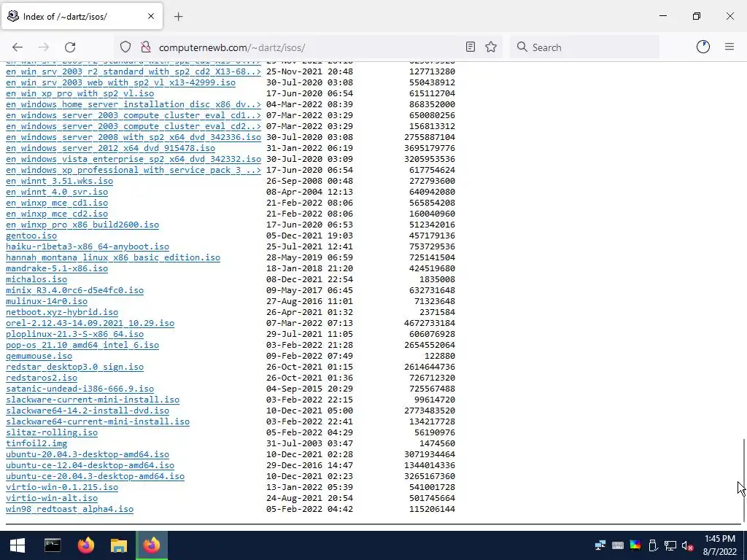This screenshot has height=560, width=747.
Task: Toggle reader view in address bar
Action: pos(471,47)
